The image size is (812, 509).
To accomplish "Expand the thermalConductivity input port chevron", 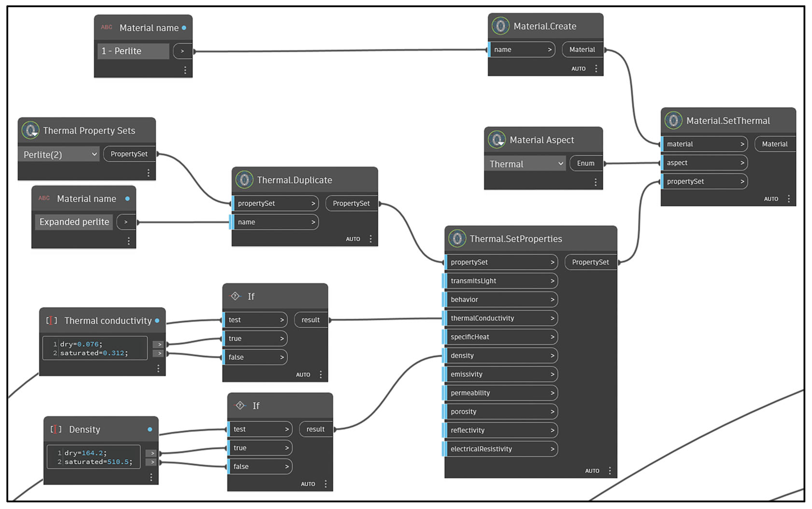I will pos(552,318).
